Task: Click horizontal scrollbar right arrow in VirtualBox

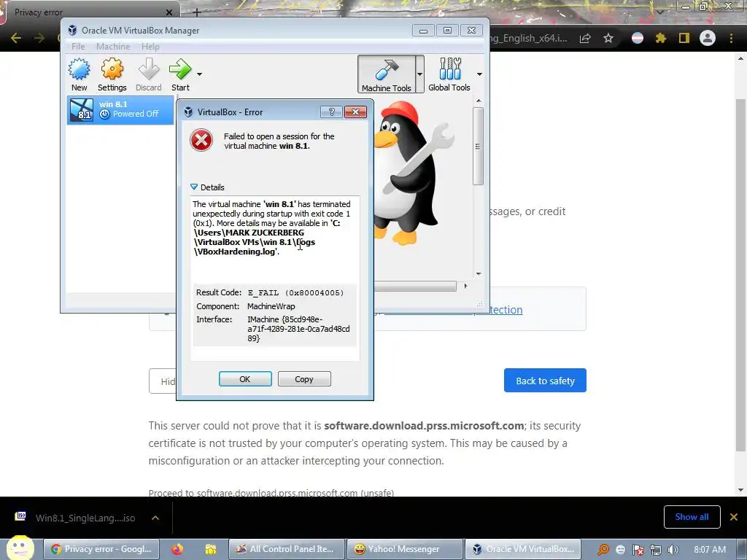Action: (x=465, y=286)
